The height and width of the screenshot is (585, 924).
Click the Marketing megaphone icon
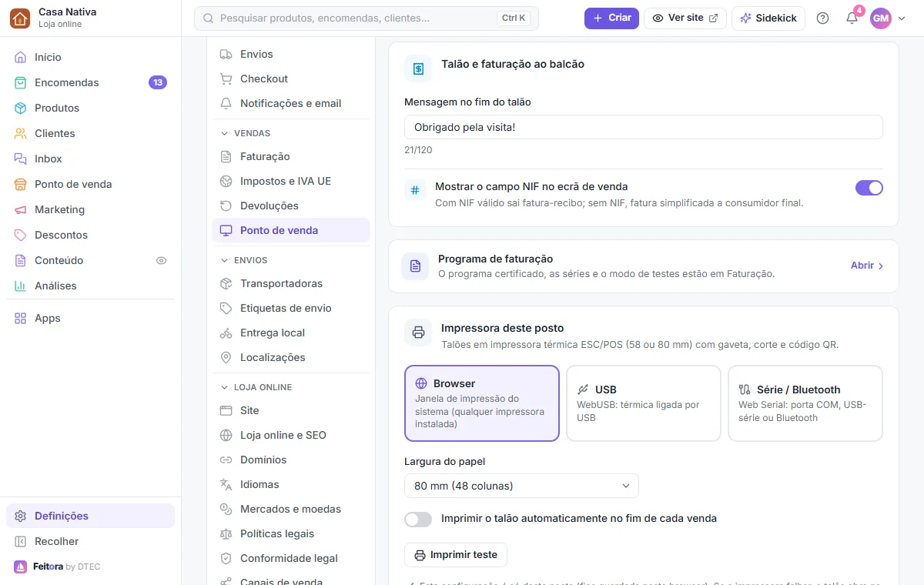click(21, 209)
